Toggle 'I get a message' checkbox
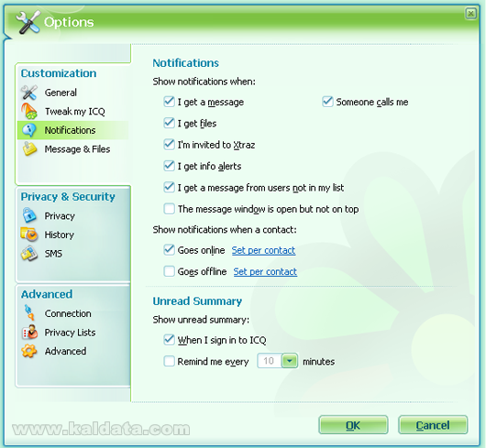 169,102
